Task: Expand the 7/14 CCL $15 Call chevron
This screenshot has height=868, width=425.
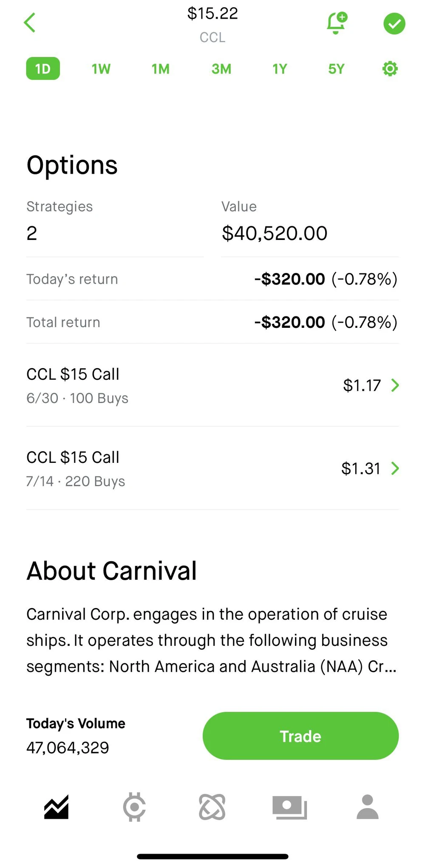Action: pos(395,468)
